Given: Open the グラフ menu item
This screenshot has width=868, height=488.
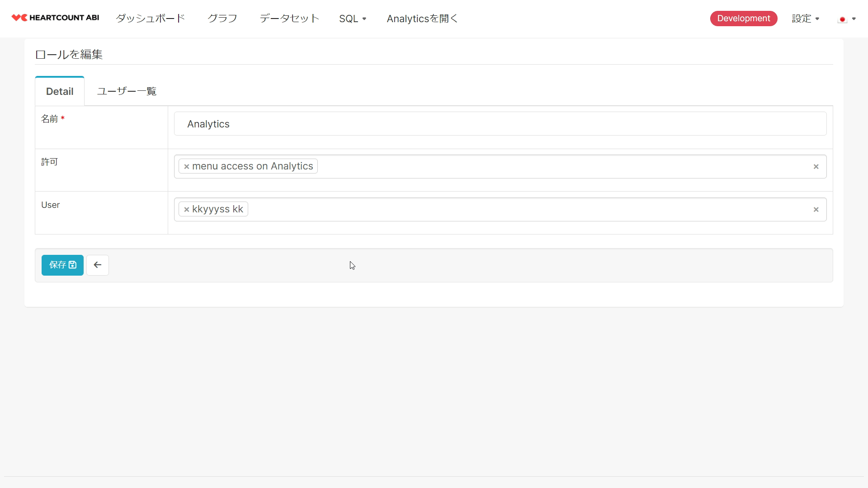Looking at the screenshot, I should pyautogui.click(x=222, y=19).
